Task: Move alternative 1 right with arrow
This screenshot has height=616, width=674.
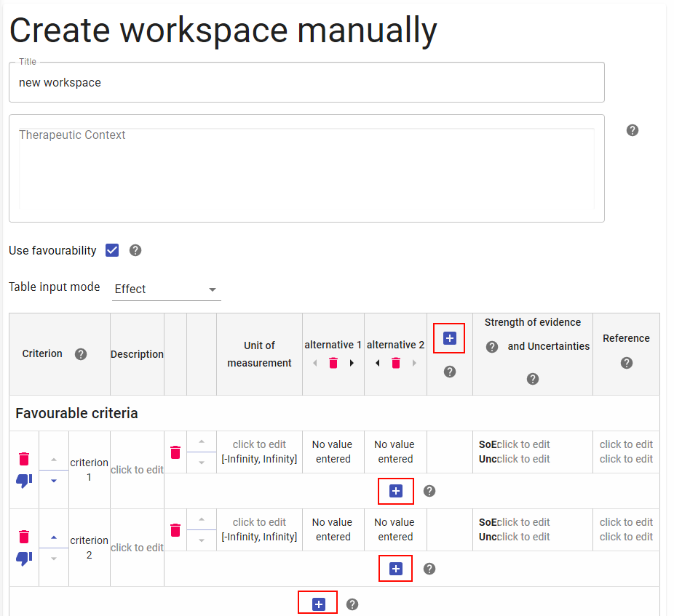Action: (352, 363)
